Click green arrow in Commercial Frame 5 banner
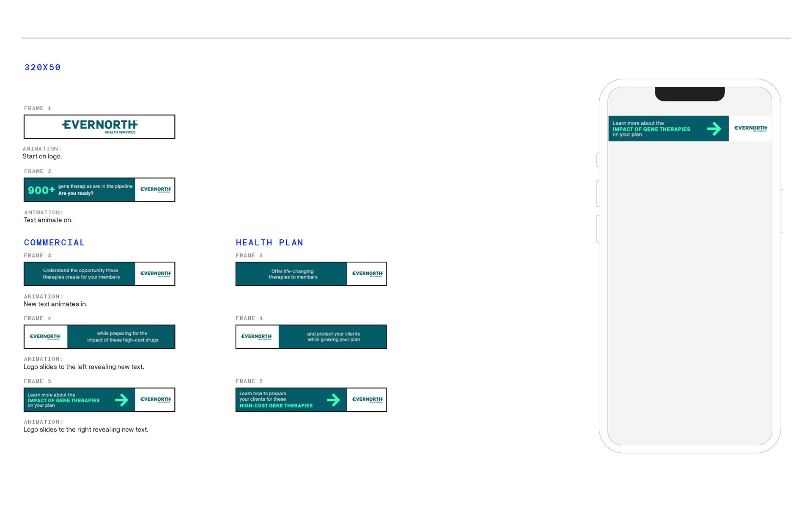The image size is (812, 525). [122, 400]
